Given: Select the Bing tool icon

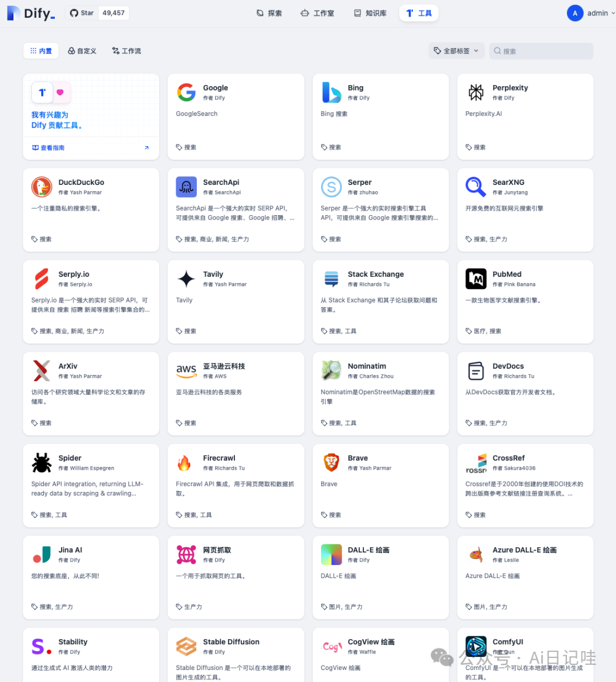Looking at the screenshot, I should [x=331, y=92].
